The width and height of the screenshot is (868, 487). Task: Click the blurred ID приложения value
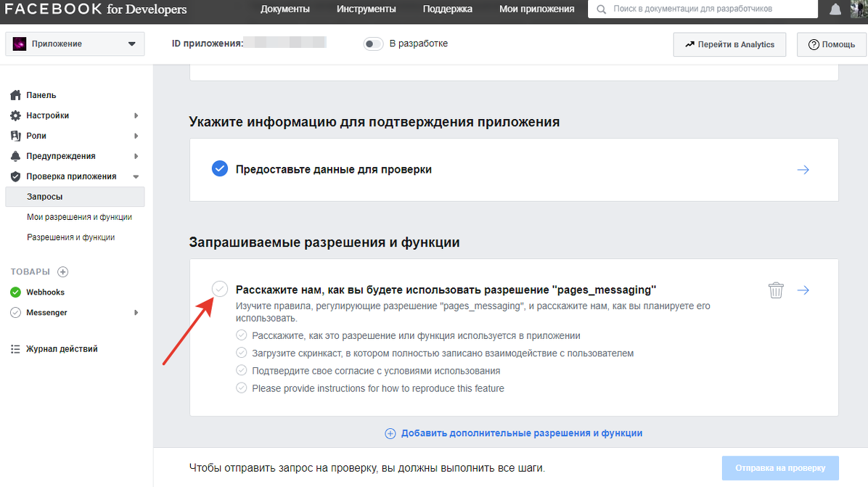(284, 43)
